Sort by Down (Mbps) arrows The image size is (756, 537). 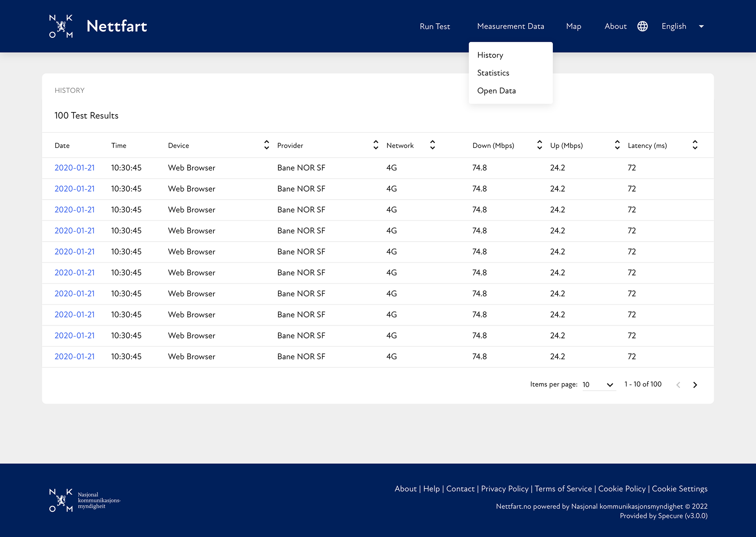click(539, 145)
